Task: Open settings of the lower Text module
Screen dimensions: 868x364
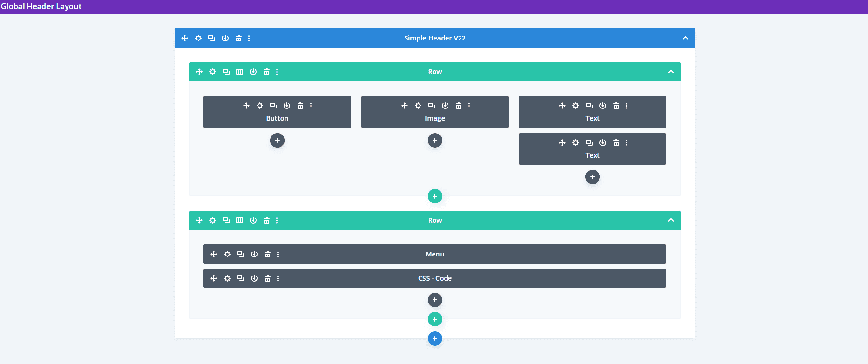Action: click(x=576, y=143)
